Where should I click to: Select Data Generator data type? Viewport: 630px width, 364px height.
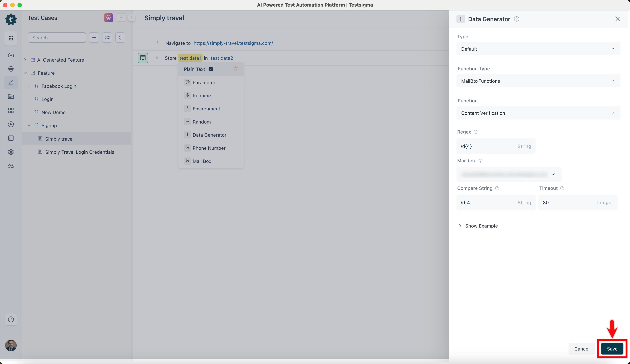(x=211, y=135)
